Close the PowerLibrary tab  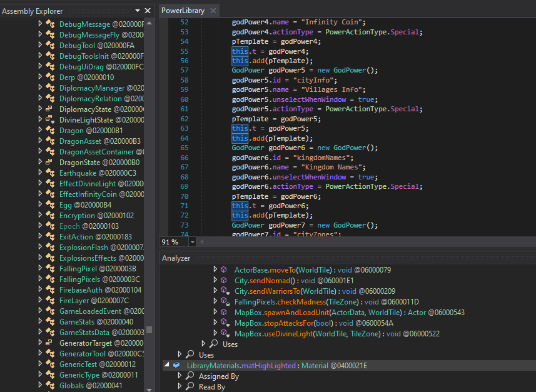212,11
